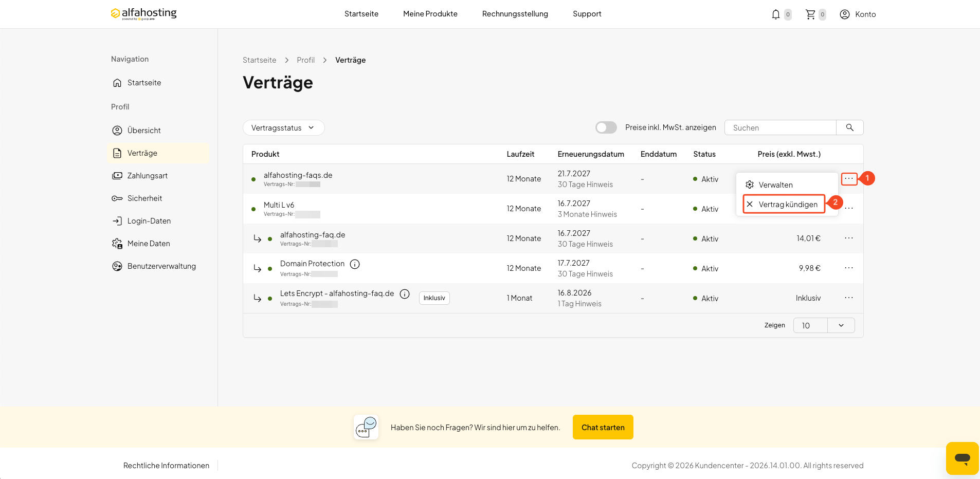Click the Chat starten button

click(x=603, y=427)
